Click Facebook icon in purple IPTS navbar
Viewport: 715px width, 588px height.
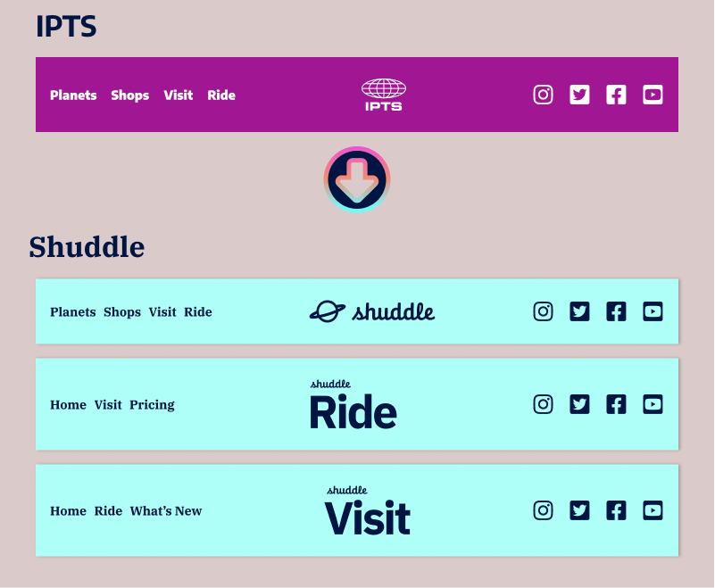pyautogui.click(x=616, y=95)
